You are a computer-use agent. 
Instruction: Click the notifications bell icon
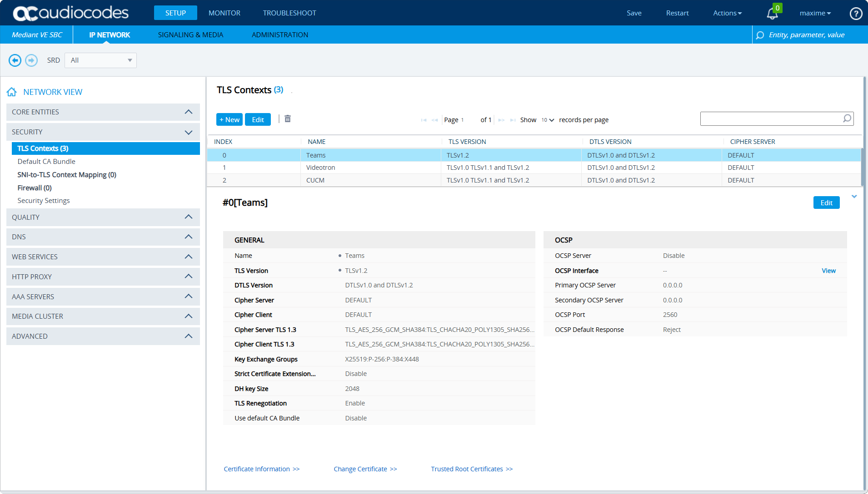[x=772, y=14]
